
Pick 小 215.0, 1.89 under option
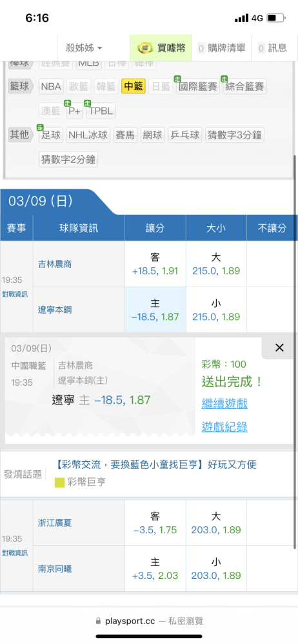tap(216, 310)
